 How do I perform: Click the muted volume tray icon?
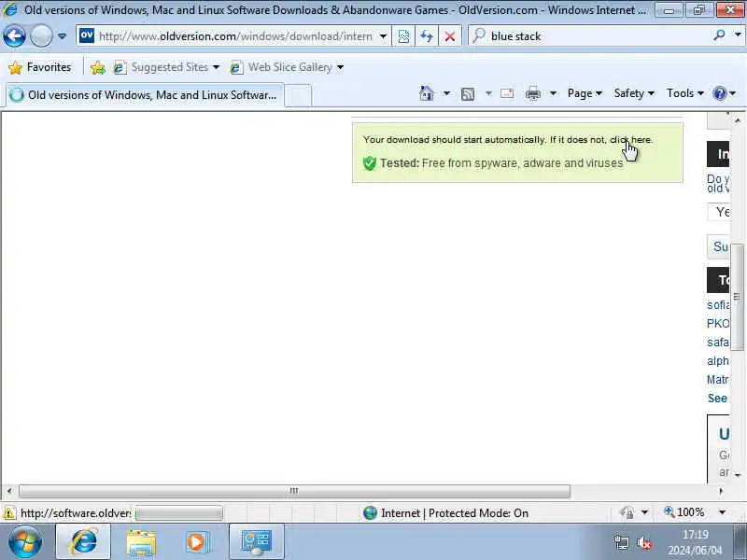click(644, 542)
